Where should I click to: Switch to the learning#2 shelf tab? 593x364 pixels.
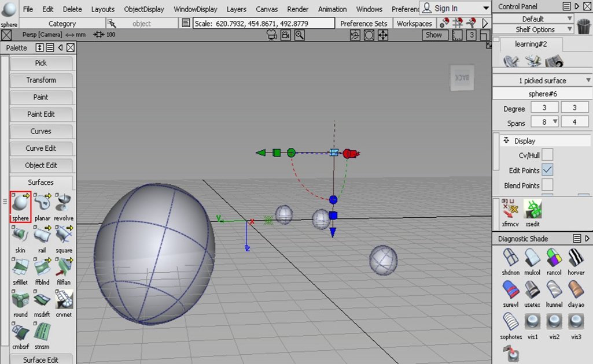coord(531,44)
